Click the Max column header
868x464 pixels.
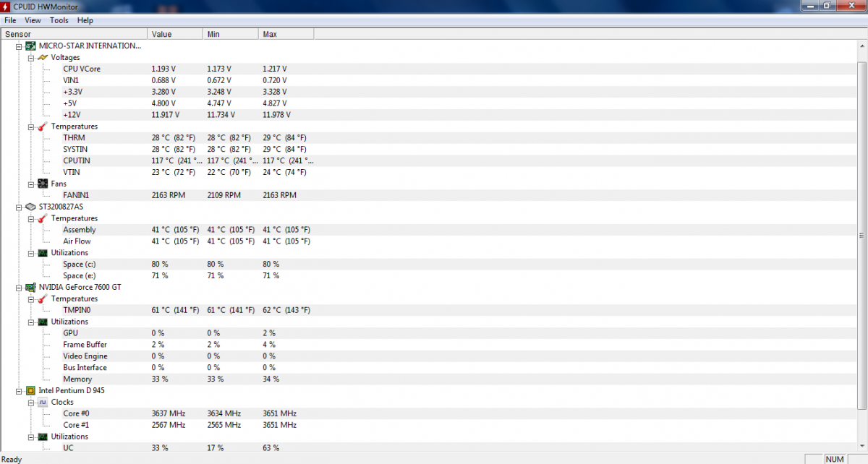click(x=286, y=34)
